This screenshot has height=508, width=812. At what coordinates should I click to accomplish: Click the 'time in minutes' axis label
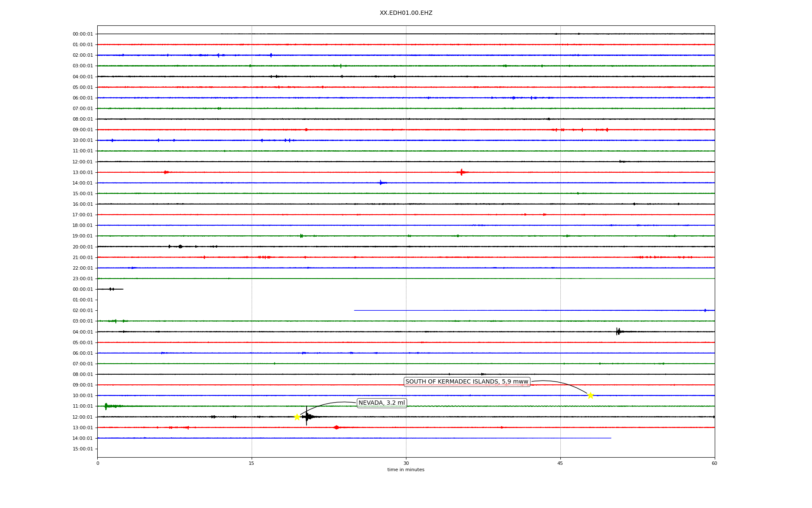[x=406, y=470]
